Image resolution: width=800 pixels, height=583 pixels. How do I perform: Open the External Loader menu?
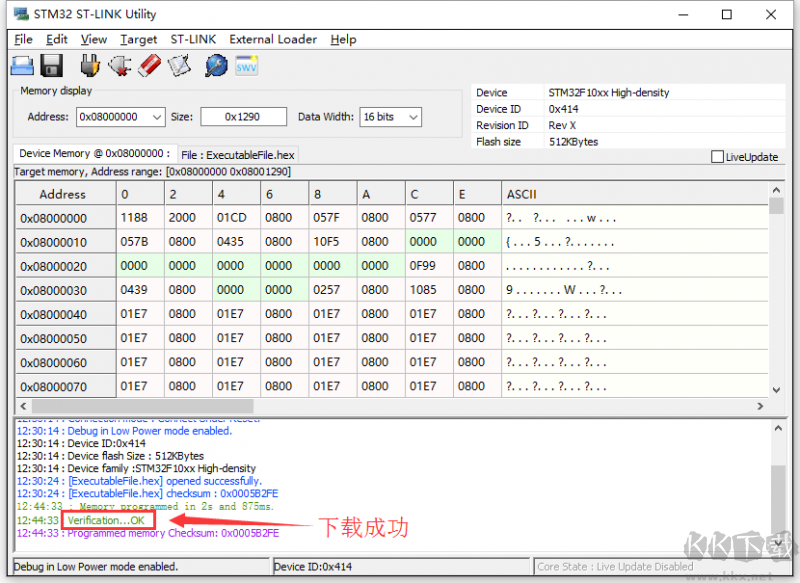pyautogui.click(x=273, y=39)
